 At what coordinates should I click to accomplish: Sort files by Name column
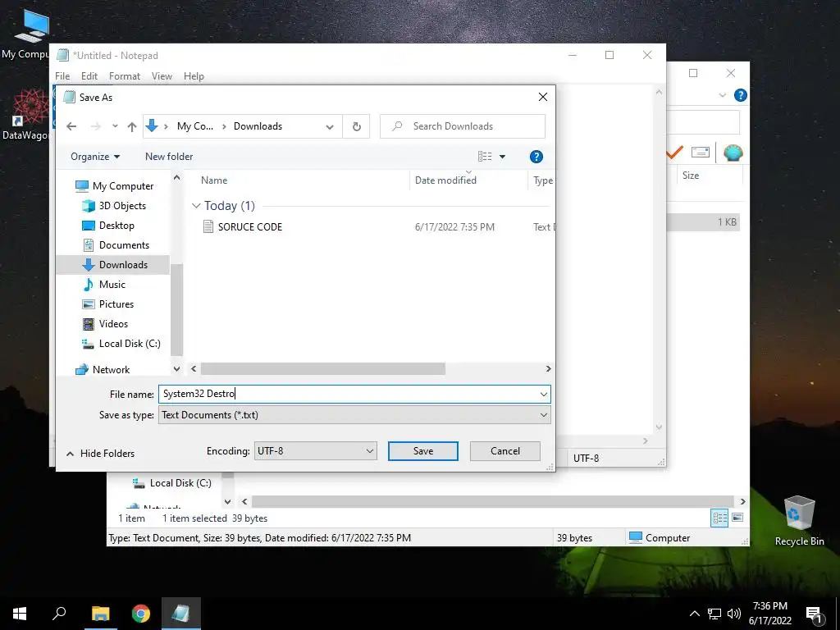click(214, 180)
